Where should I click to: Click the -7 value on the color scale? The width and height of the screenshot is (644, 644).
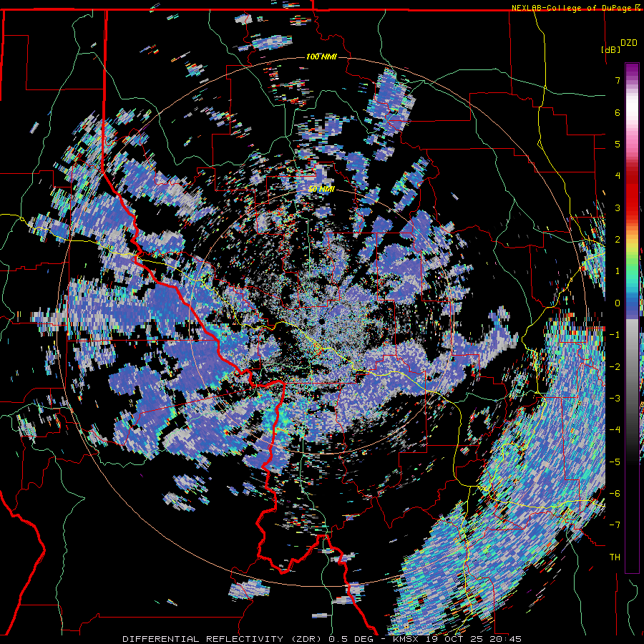pyautogui.click(x=615, y=525)
